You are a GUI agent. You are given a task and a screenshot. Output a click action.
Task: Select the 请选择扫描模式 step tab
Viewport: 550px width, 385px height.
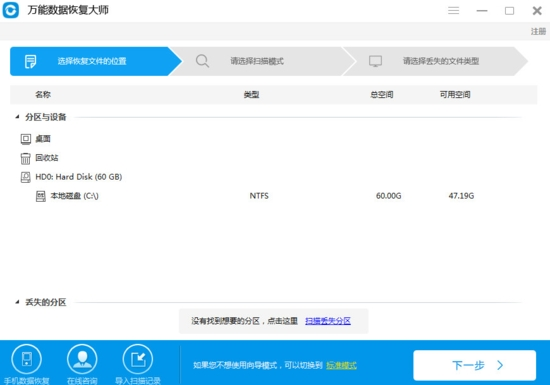263,61
